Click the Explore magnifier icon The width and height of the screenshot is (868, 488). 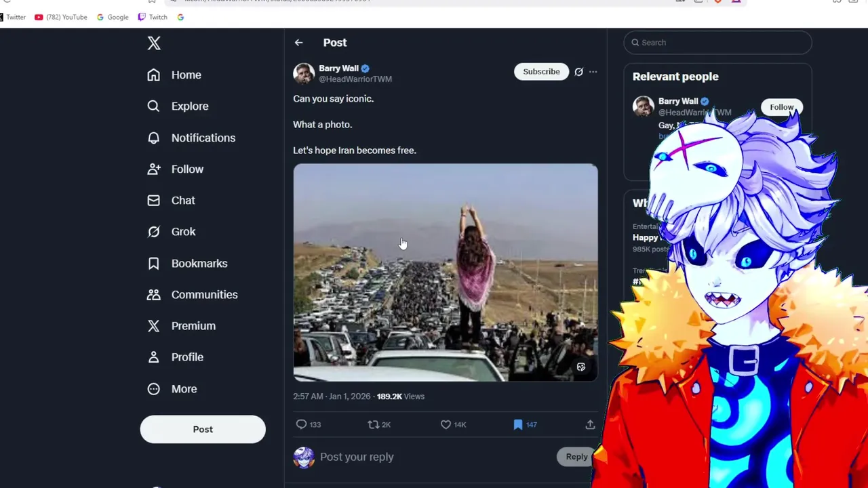[x=154, y=106]
